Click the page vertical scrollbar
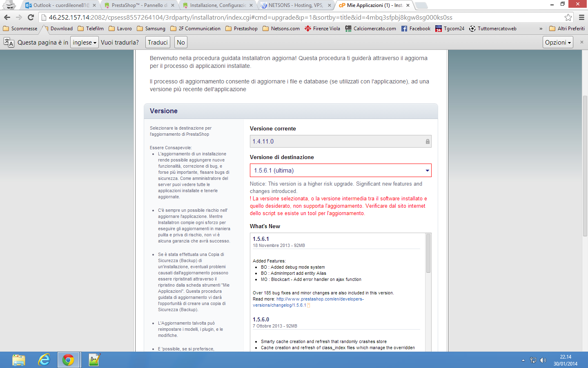 [585, 166]
